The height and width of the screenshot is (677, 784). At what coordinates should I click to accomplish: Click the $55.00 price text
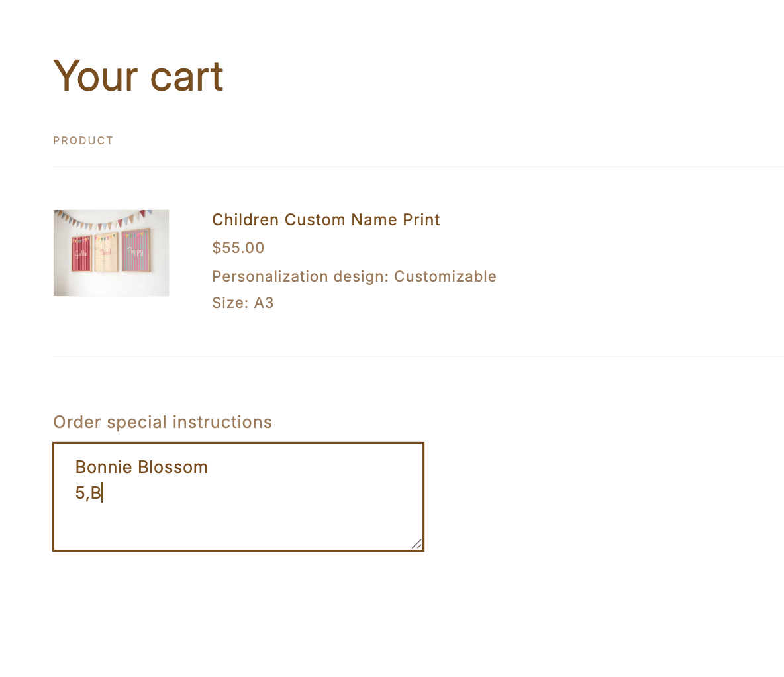coord(238,248)
